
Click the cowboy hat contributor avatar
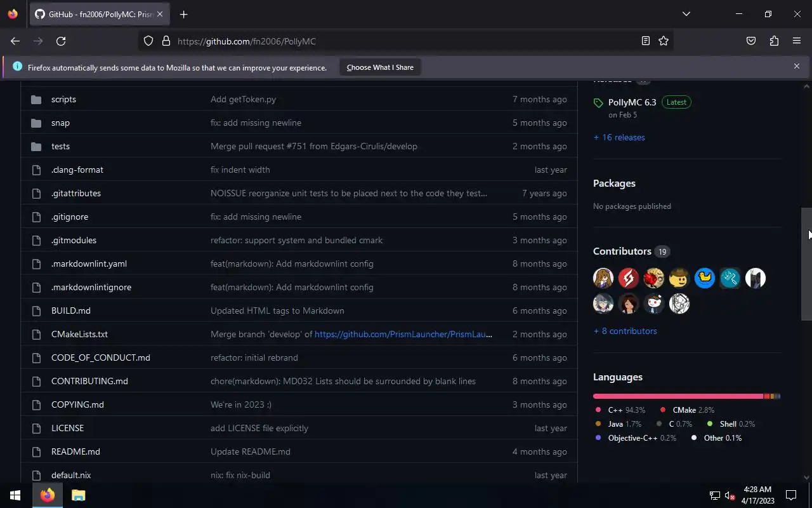tap(679, 278)
